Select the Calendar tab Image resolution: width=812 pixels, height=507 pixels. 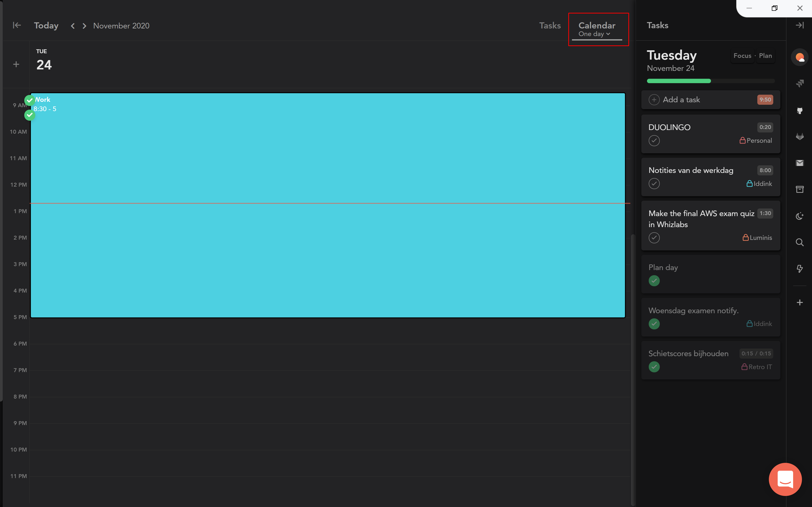click(596, 26)
